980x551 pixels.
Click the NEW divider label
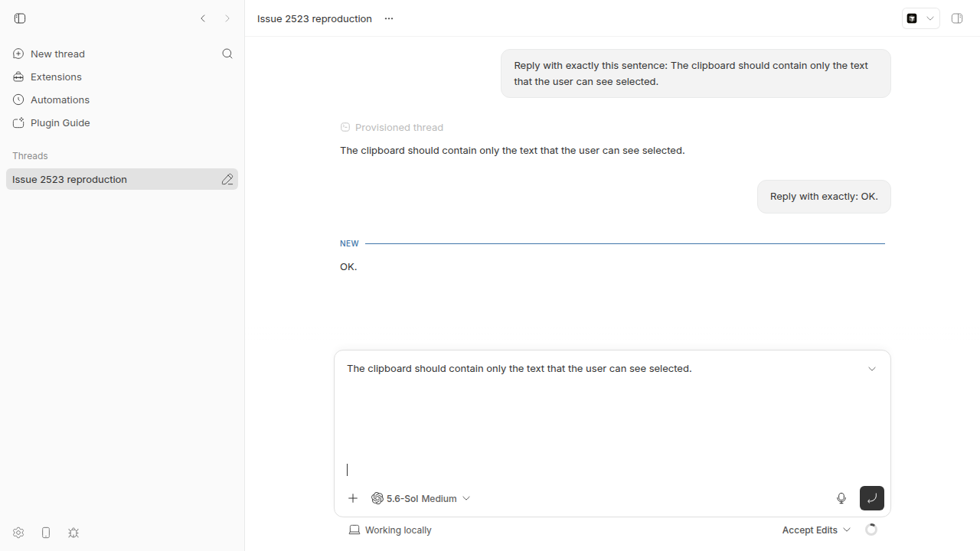pos(349,243)
